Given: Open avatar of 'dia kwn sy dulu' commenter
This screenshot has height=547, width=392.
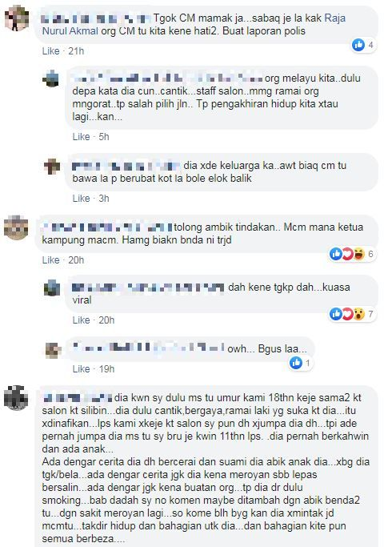Looking at the screenshot, I should pos(16,398).
